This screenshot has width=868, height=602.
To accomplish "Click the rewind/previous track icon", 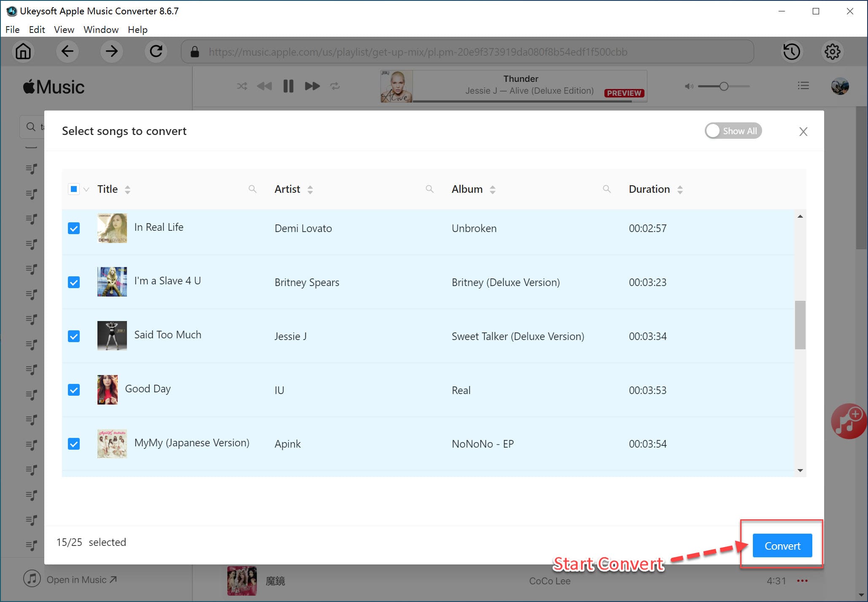I will (264, 86).
